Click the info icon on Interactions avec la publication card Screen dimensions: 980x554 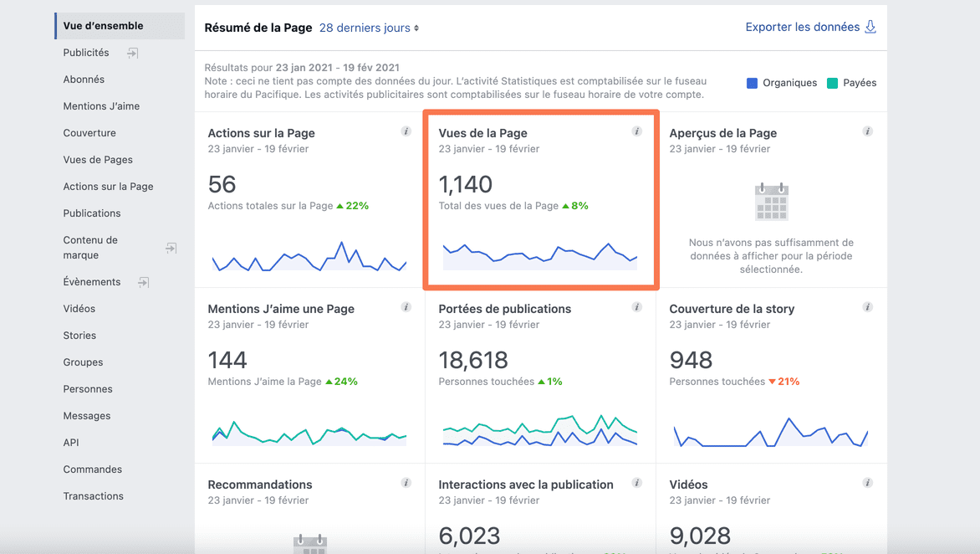637,483
